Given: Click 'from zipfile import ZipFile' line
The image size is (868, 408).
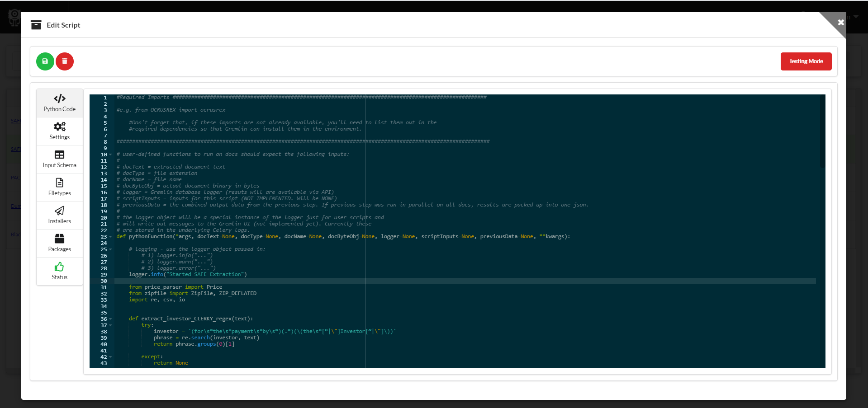Looking at the screenshot, I should pos(193,294).
